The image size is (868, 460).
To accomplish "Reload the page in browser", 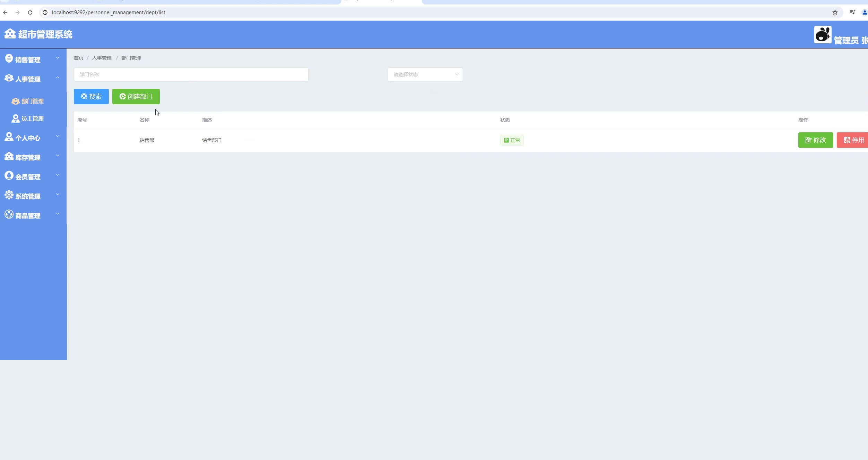I will [x=30, y=12].
